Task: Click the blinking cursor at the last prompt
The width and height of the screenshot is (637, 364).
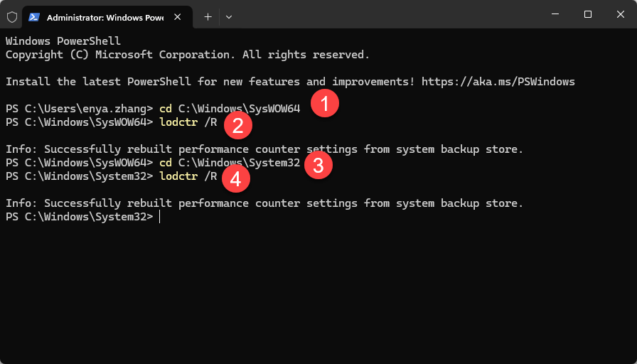Action: [161, 216]
